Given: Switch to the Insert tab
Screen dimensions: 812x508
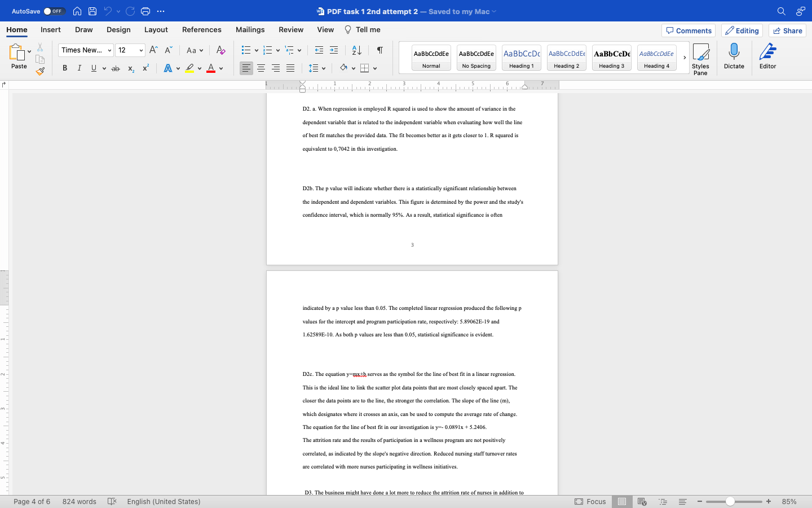Looking at the screenshot, I should click(x=50, y=29).
